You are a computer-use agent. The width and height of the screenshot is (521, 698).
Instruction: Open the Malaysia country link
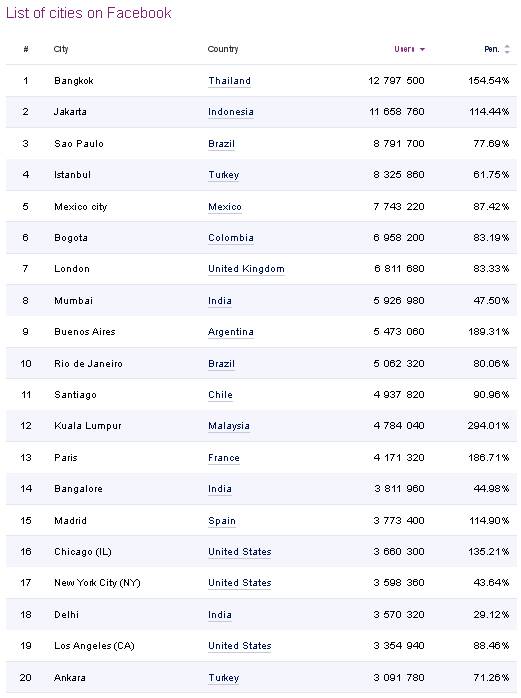228,426
